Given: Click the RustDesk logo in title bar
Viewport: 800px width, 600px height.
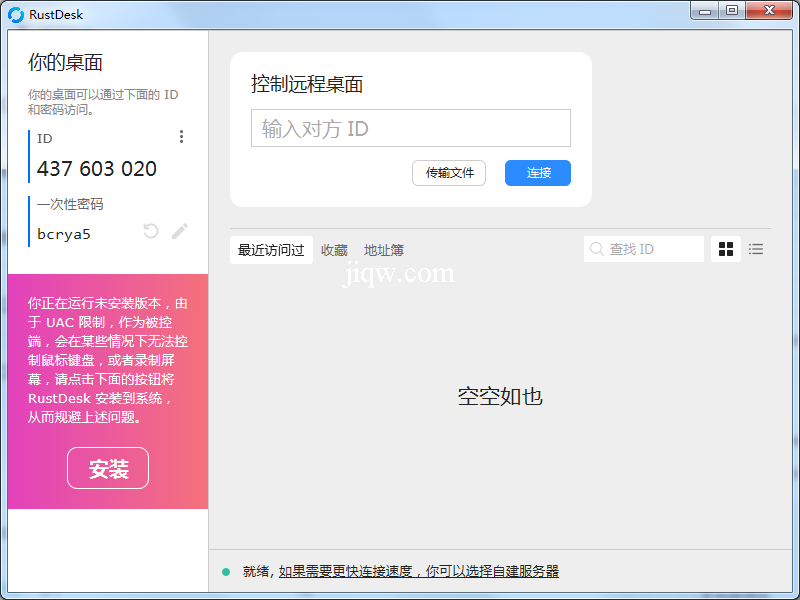Looking at the screenshot, I should [16, 14].
